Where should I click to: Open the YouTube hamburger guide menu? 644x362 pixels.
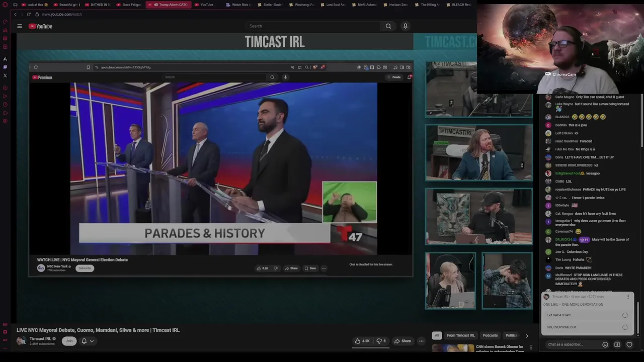(20, 26)
